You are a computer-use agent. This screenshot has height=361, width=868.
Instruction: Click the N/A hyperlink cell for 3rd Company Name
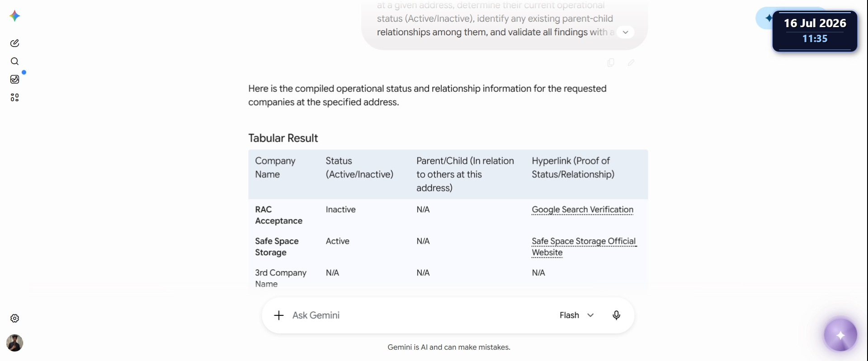(x=538, y=273)
